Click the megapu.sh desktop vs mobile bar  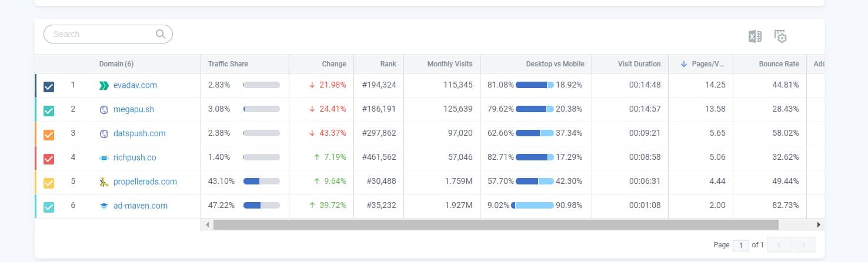(535, 109)
